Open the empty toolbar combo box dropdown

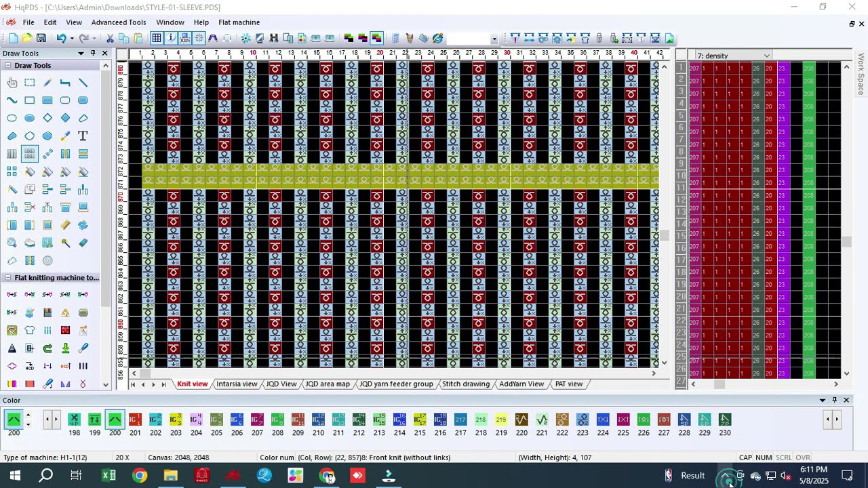click(494, 39)
